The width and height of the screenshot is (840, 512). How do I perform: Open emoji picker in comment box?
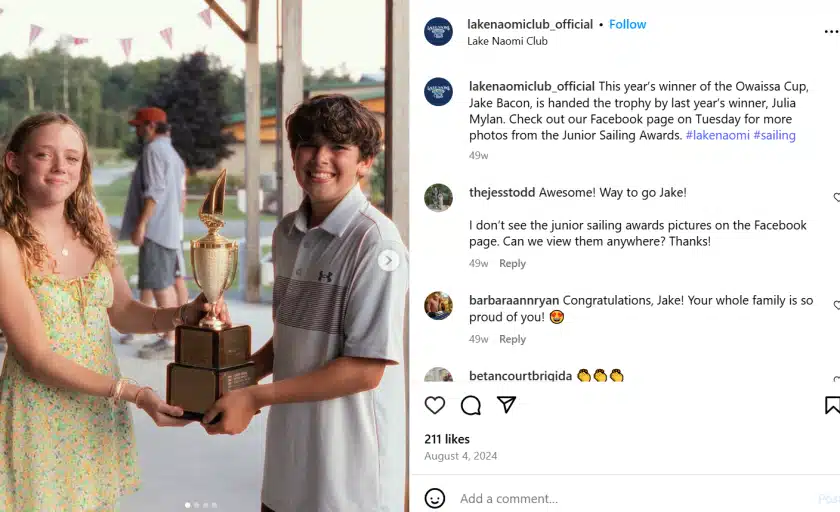tap(434, 499)
